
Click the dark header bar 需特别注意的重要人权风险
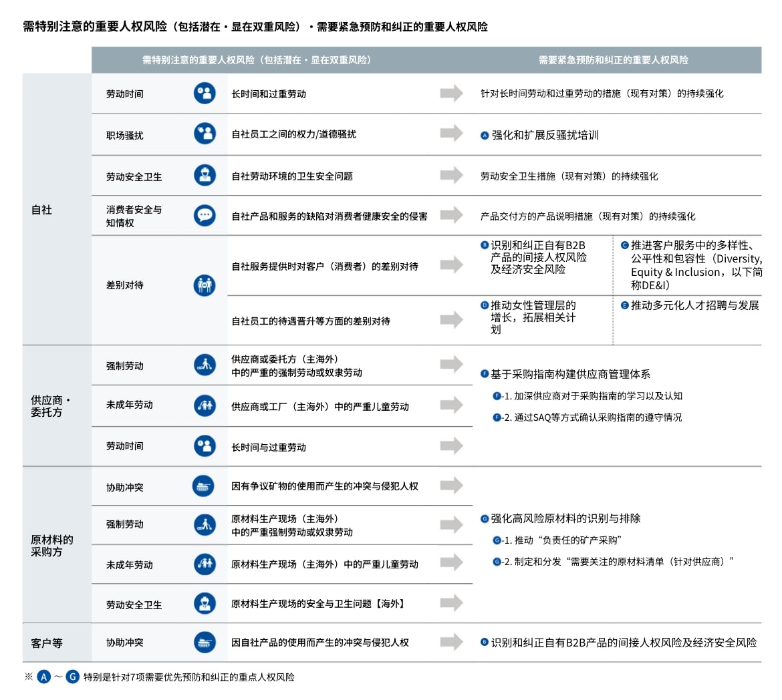point(257,59)
